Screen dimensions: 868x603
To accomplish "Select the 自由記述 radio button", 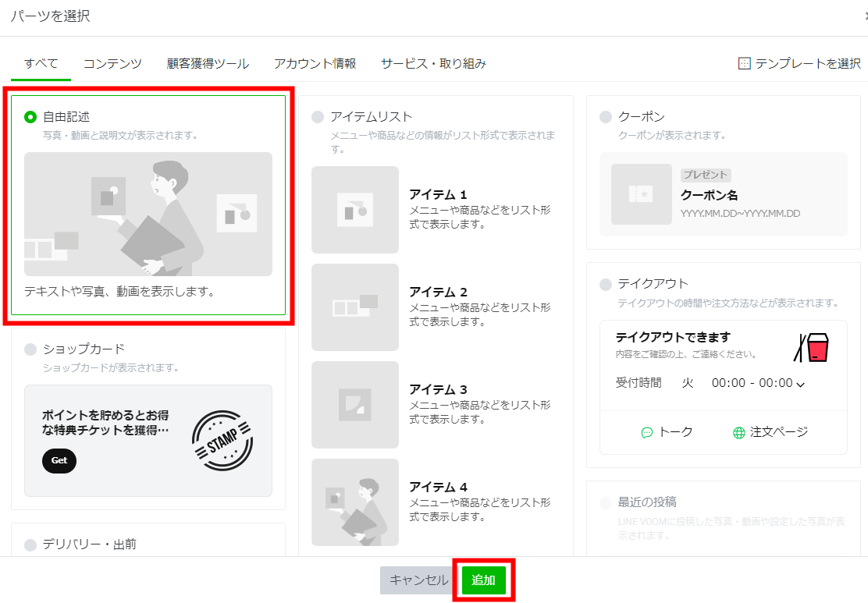I will (30, 117).
